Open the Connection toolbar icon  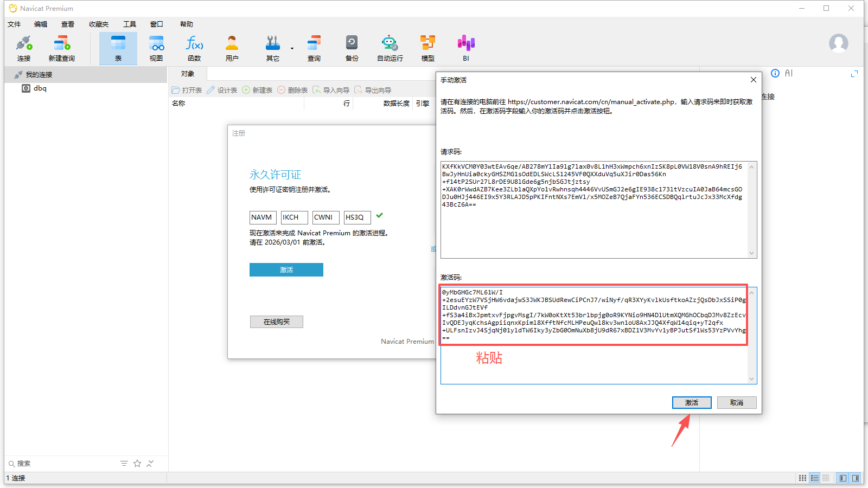click(24, 48)
